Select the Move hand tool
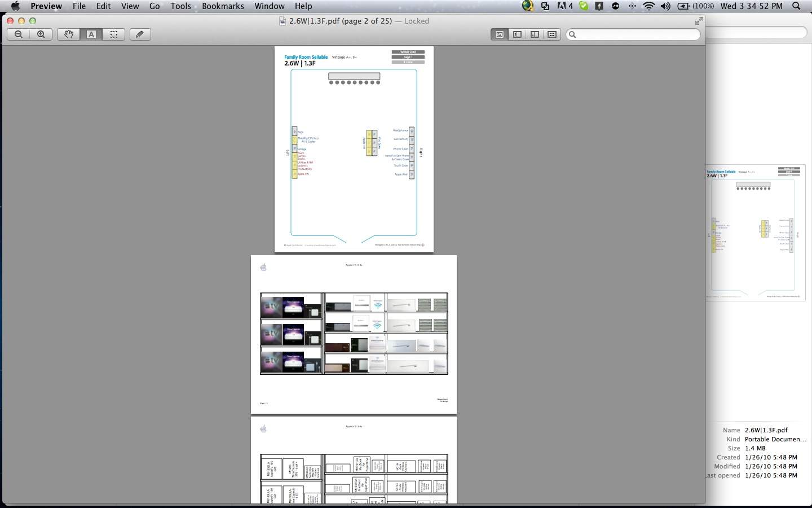Viewport: 812px width, 508px height. (x=69, y=34)
